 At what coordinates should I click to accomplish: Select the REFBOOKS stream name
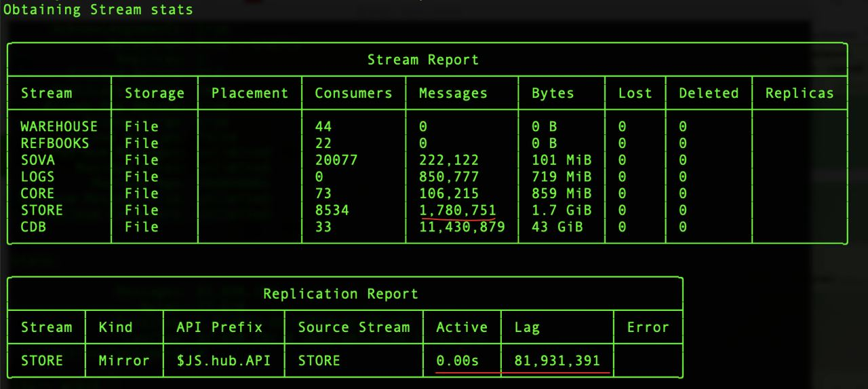coord(55,143)
